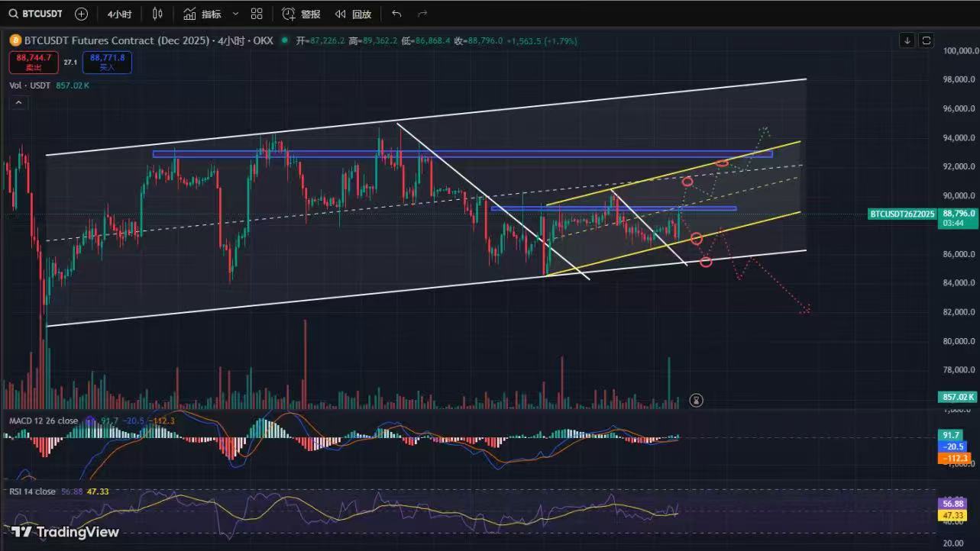Open the candlestick chart style selector
The image size is (980, 551).
[x=157, y=14]
